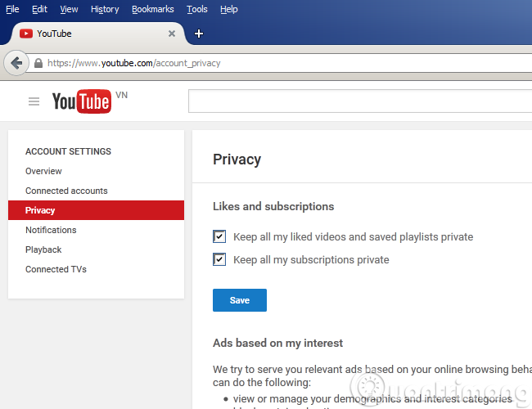Open the Help menu
Screen dimensions: 532x409
[x=229, y=9]
